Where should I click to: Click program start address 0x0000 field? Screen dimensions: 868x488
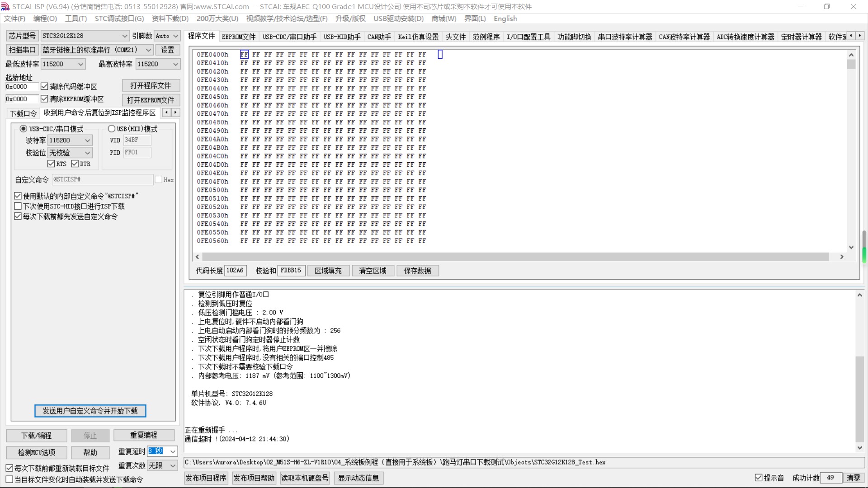coord(21,86)
